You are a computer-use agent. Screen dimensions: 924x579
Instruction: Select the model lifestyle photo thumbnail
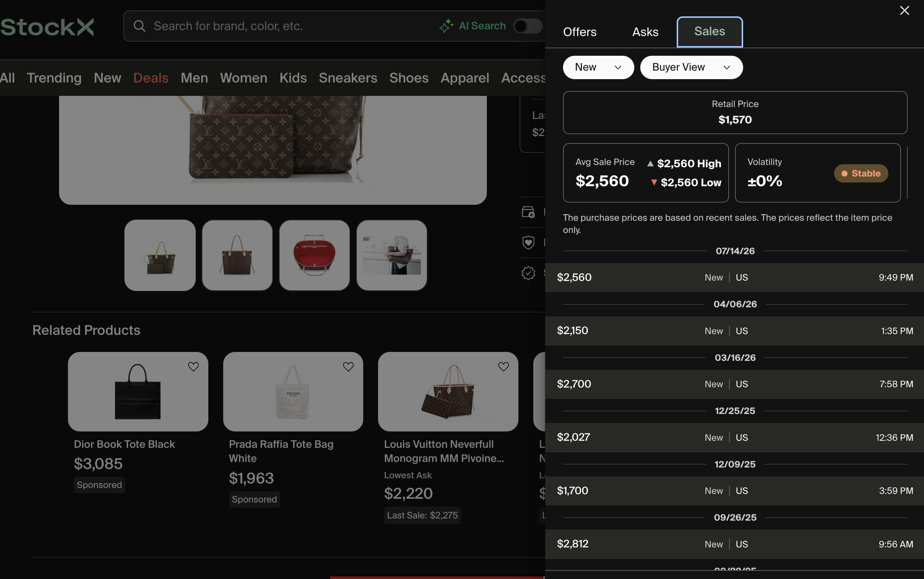pyautogui.click(x=392, y=255)
